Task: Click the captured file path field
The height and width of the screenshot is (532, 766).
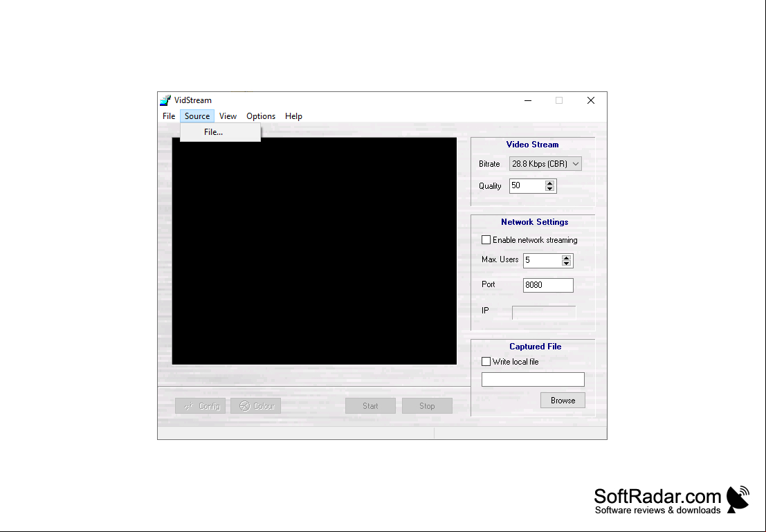Action: pos(533,380)
